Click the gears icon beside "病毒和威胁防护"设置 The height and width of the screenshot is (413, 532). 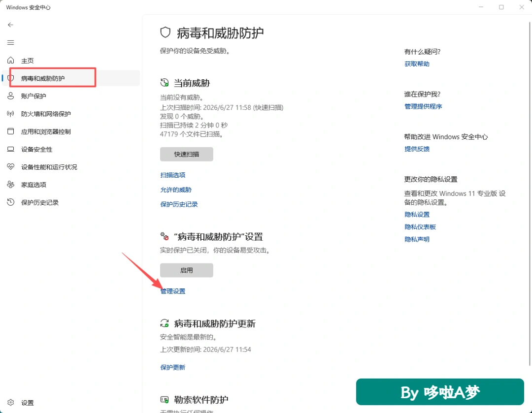click(165, 236)
